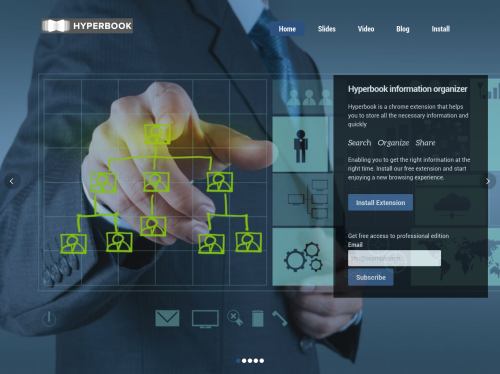This screenshot has height=374, width=500.
Task: Click the italic "Search" text
Action: pyautogui.click(x=359, y=143)
